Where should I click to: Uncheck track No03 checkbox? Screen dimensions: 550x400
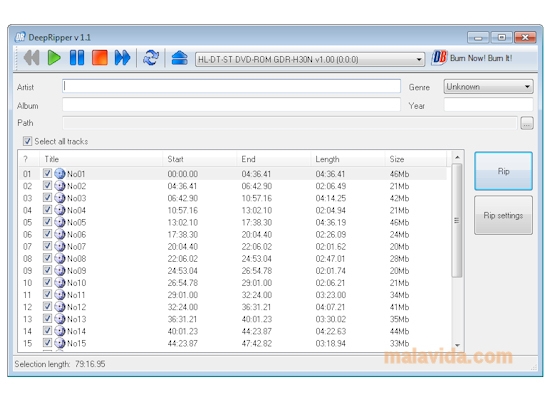(x=47, y=198)
